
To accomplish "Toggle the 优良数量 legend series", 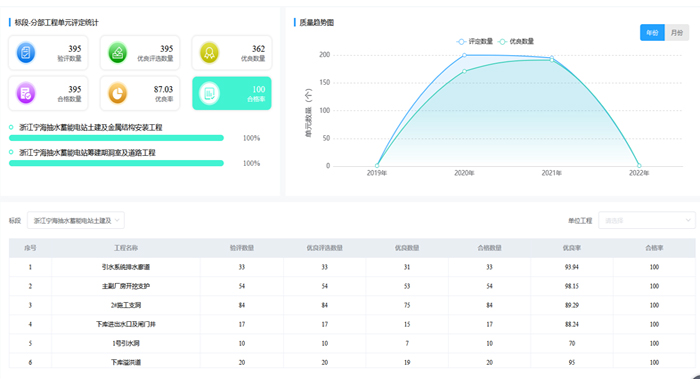I will pyautogui.click(x=516, y=42).
